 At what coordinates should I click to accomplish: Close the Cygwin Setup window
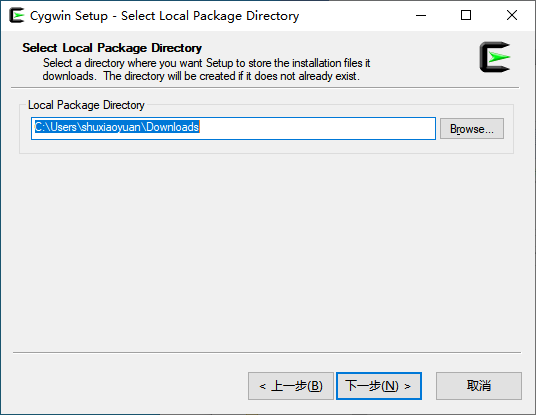click(512, 15)
